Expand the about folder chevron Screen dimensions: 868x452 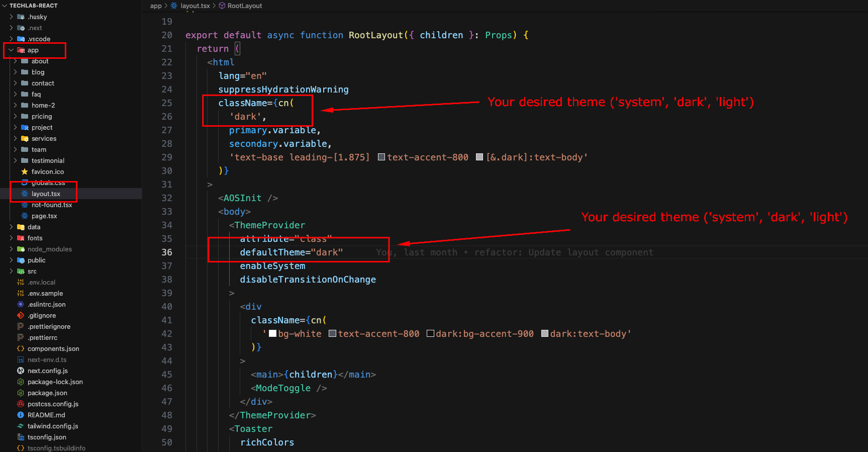[x=15, y=61]
